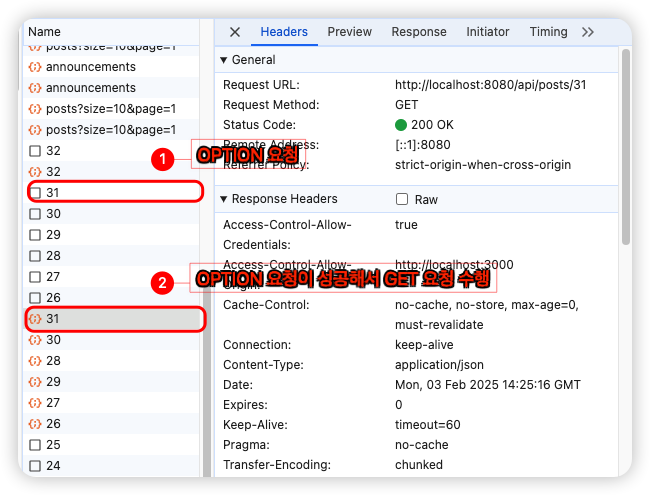This screenshot has width=650, height=495.
Task: Click the orange fetch icon of selected request 31
Action: point(35,319)
